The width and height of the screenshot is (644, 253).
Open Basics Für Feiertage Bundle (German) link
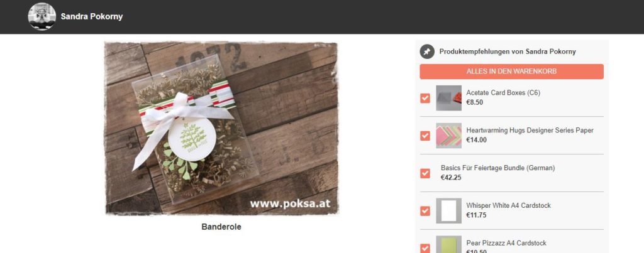click(498, 168)
